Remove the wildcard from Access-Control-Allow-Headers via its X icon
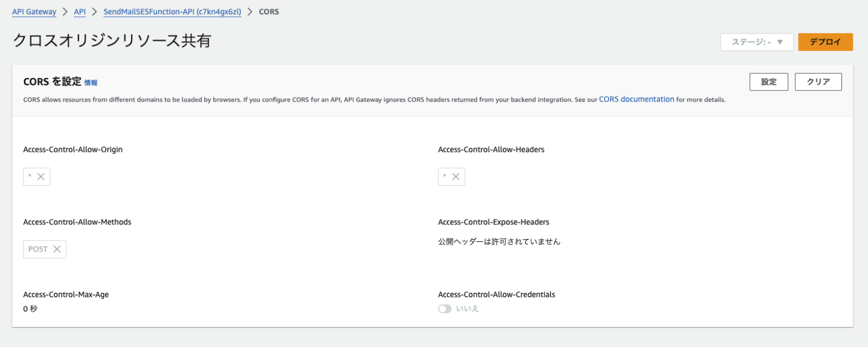Viewport: 868px width, 347px height. 457,176
